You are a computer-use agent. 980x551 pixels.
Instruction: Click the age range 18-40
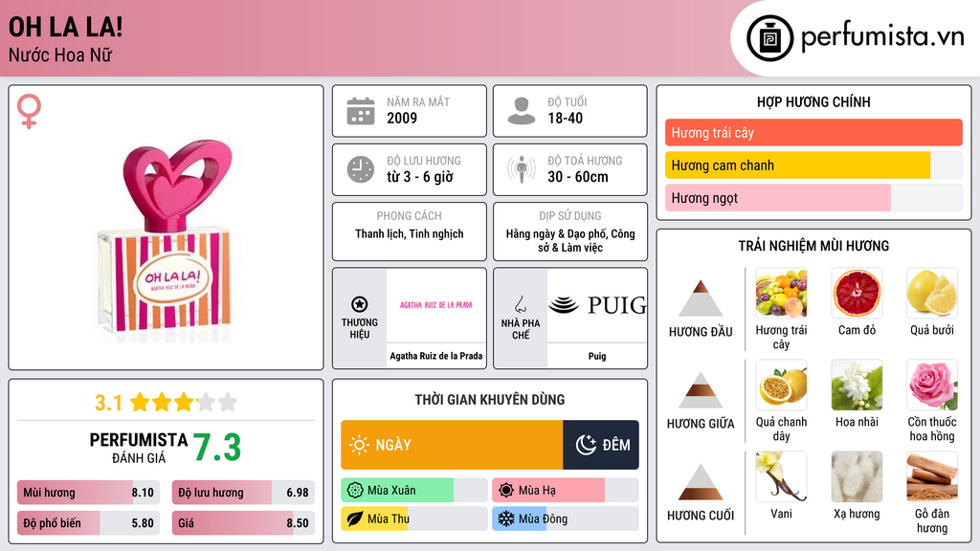[565, 118]
